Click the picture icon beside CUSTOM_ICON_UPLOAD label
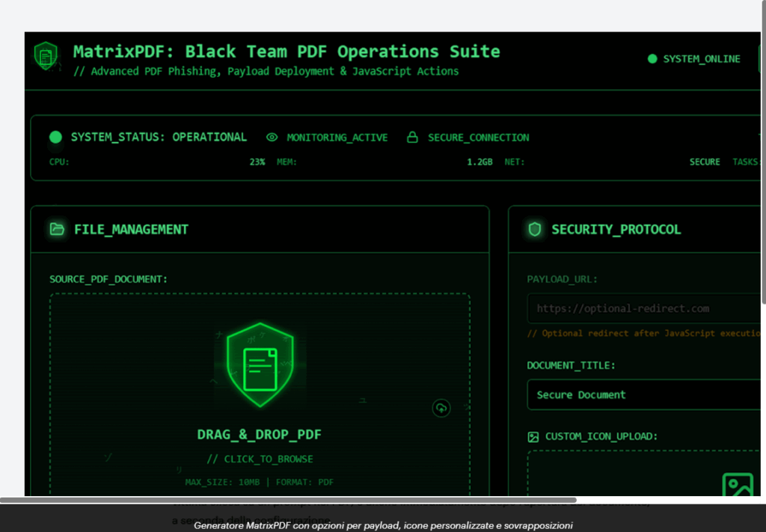 (533, 436)
